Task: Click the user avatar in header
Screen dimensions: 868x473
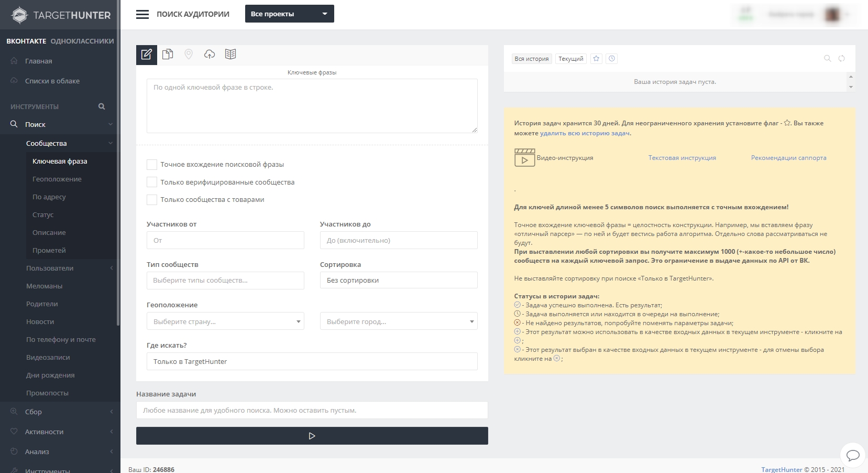Action: (x=832, y=14)
